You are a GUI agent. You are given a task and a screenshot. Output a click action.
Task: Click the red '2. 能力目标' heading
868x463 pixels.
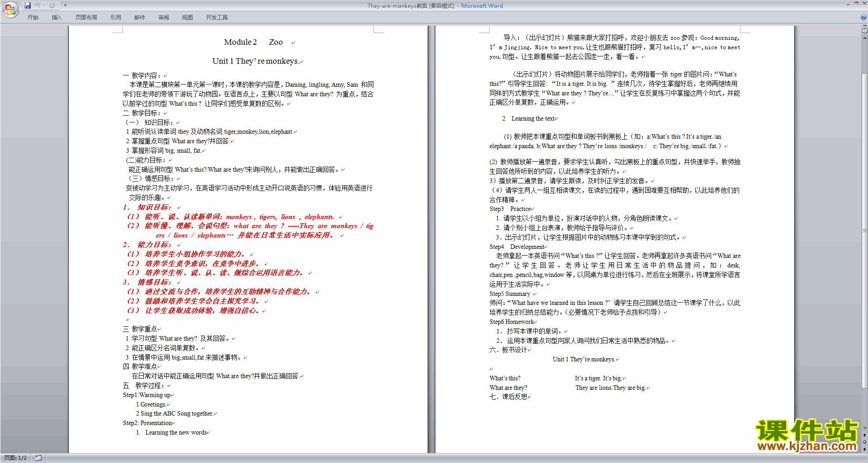coord(147,244)
